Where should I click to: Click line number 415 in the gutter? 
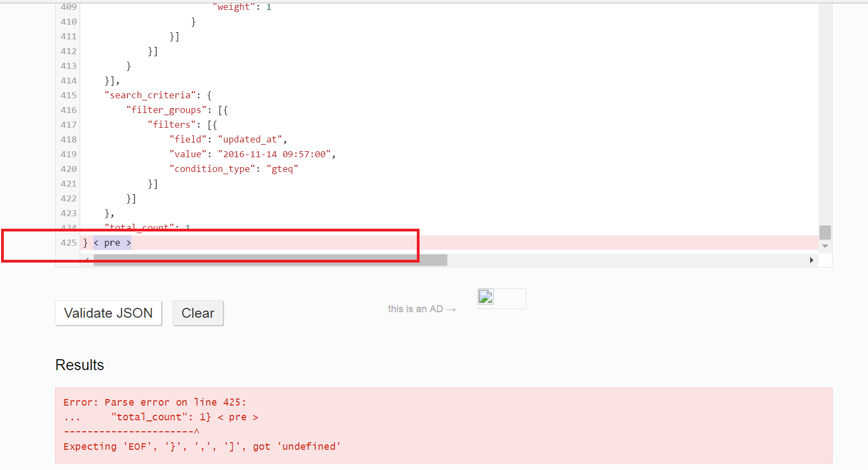(69, 96)
